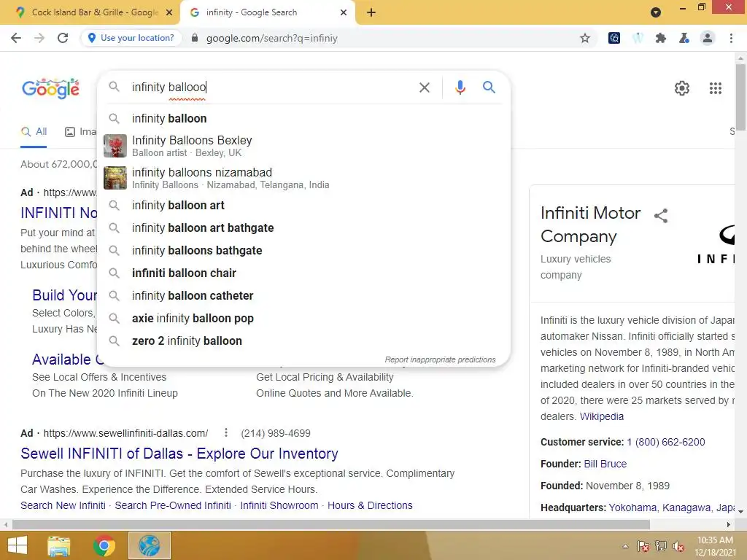Open the dark circular dropdown in the title bar

[656, 12]
